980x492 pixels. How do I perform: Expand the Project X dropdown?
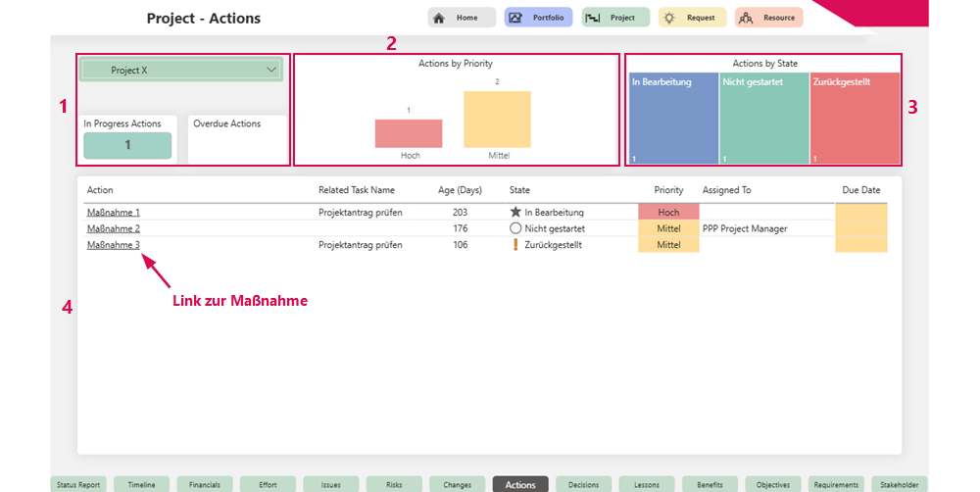(x=270, y=71)
